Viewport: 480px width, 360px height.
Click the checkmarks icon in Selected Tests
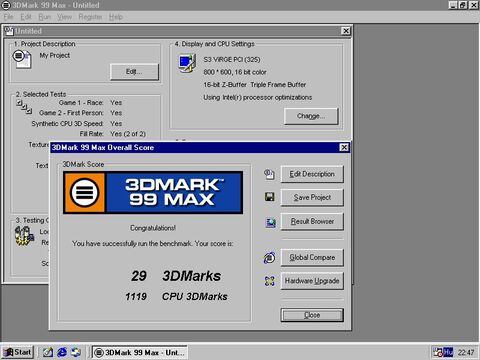click(x=24, y=107)
